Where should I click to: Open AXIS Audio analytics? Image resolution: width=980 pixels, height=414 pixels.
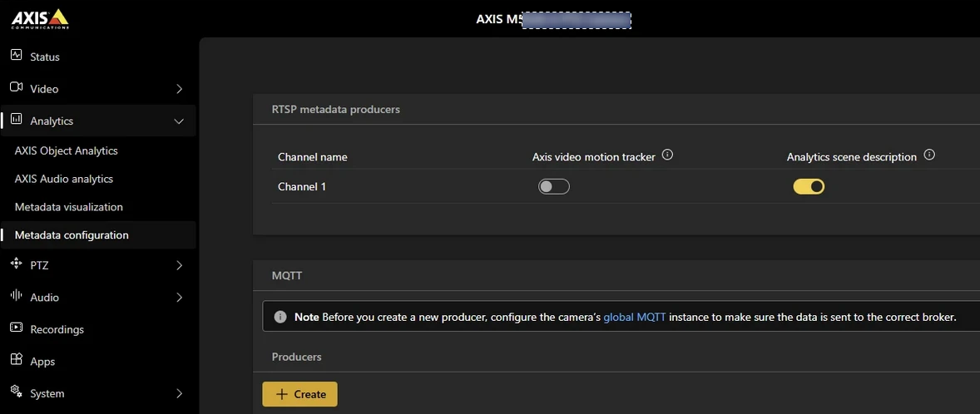(x=64, y=179)
